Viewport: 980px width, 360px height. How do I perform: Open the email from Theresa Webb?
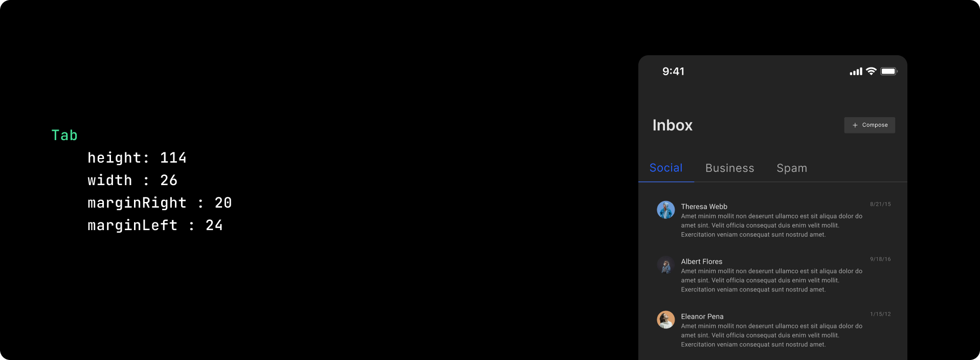pyautogui.click(x=773, y=220)
